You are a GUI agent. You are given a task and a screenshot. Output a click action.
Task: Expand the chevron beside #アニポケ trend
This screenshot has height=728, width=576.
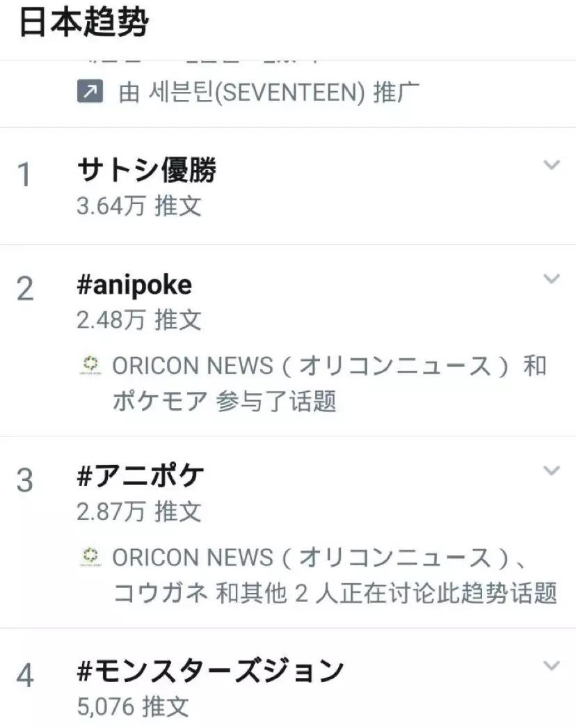(551, 471)
